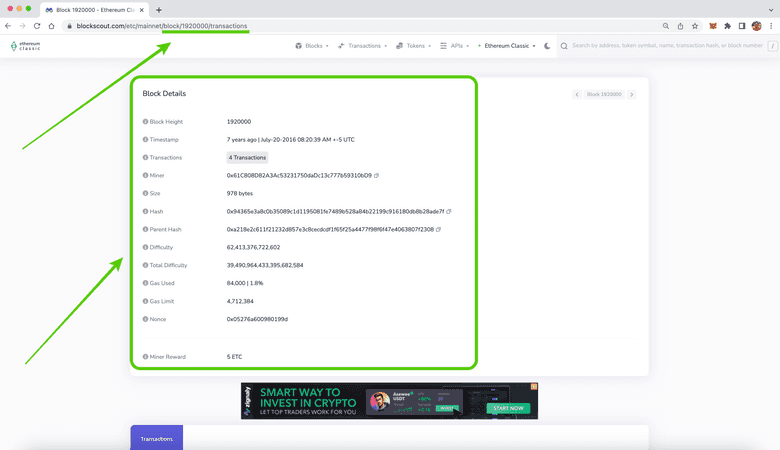
Task: Open Ethereum Classic network selector
Action: [507, 46]
